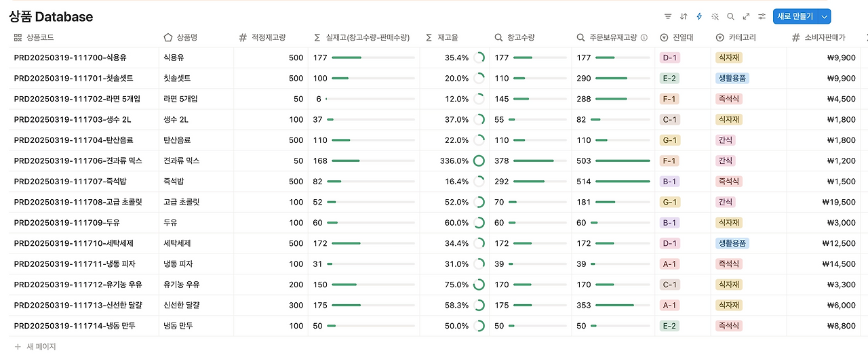The height and width of the screenshot is (355, 868).
Task: Click the sort arrows icon
Action: (x=684, y=16)
